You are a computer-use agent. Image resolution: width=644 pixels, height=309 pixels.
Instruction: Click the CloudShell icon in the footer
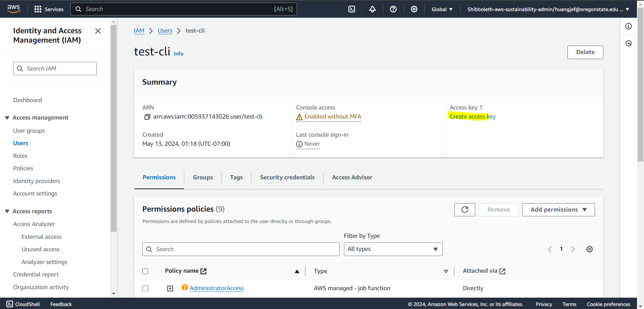coord(10,304)
